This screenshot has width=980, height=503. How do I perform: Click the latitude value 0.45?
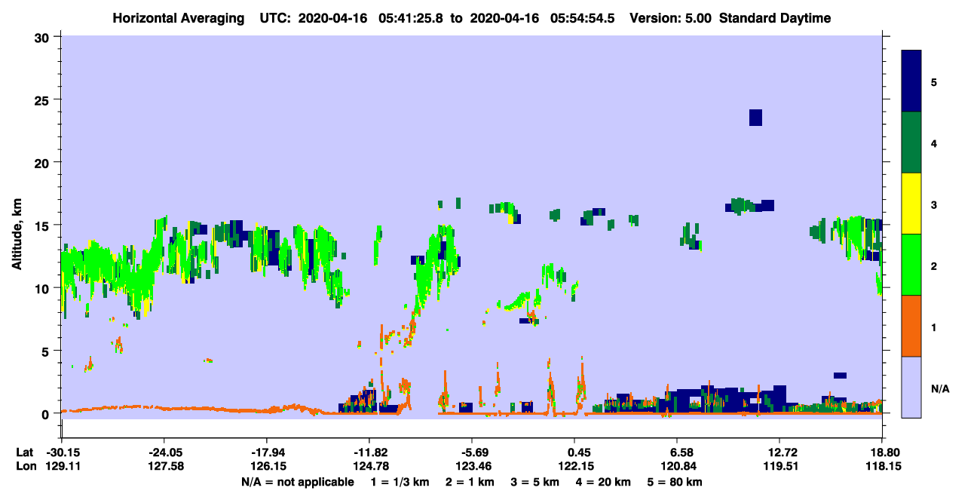point(574,452)
